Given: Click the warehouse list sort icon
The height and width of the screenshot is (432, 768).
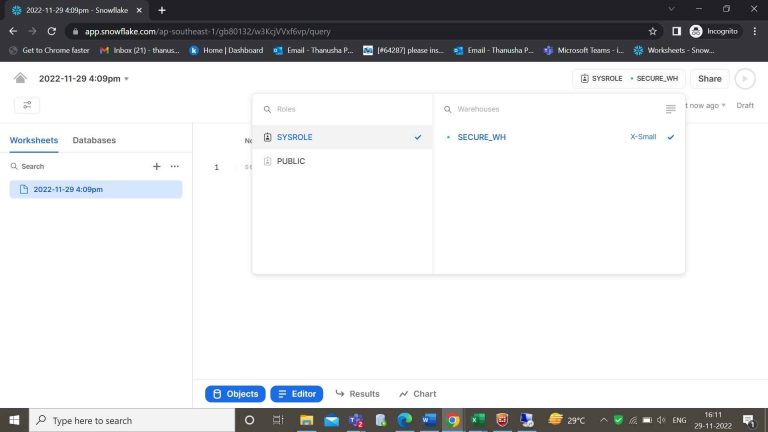Looking at the screenshot, I should (x=670, y=109).
